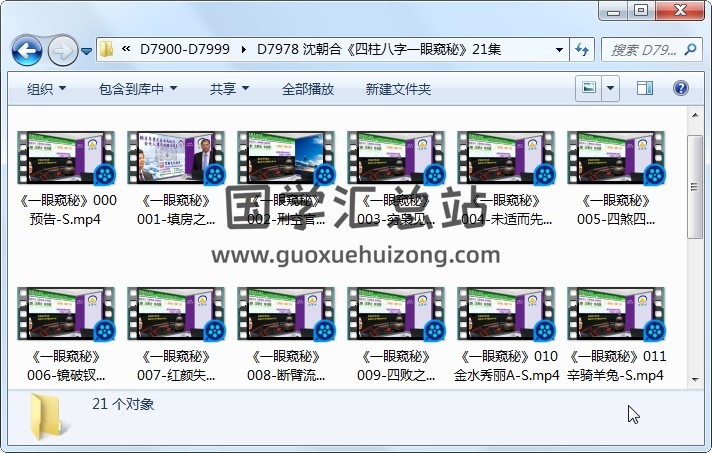The width and height of the screenshot is (712, 453).
Task: Click filename text 金水秀丽A-S.mp4
Action: coord(507,375)
